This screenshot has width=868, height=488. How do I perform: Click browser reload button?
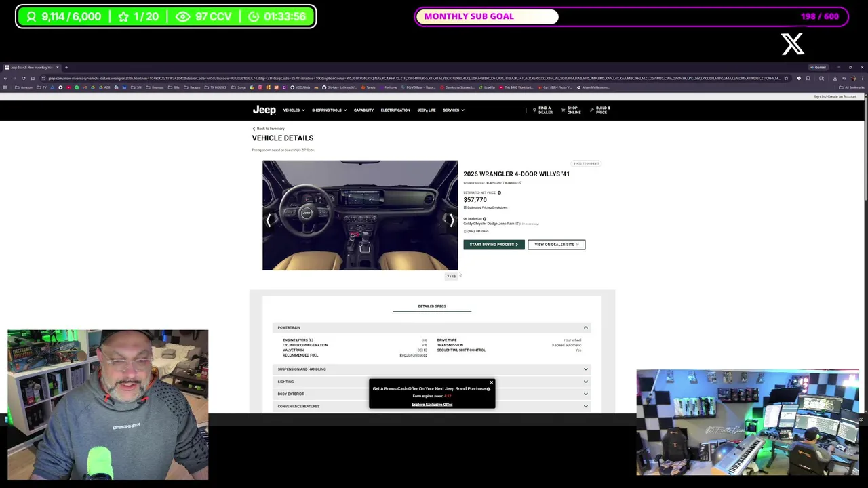pos(23,78)
